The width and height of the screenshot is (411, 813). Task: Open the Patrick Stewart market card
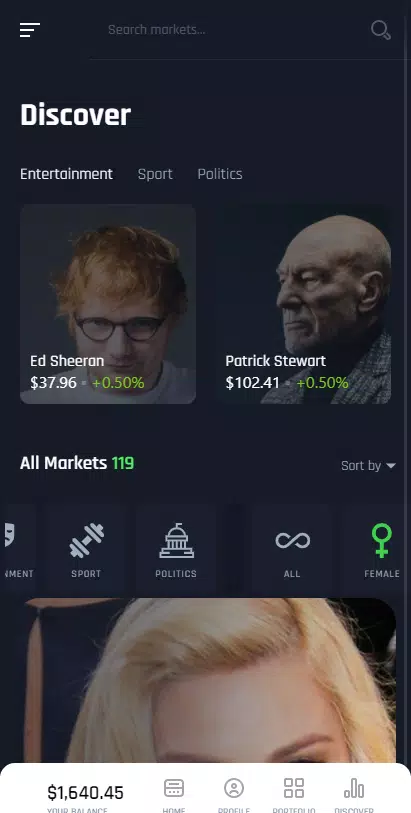point(304,304)
